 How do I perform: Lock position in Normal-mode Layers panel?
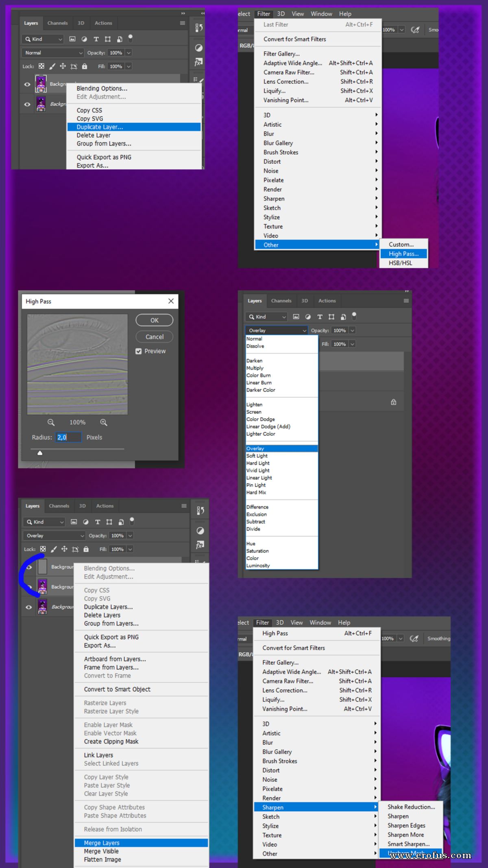[63, 66]
